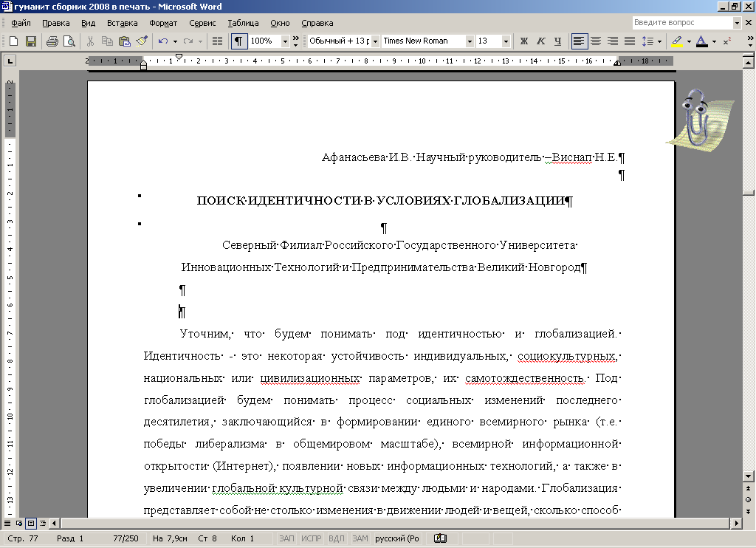Viewport: 756px width, 548px height.
Task: Open the Таблица menu
Action: [x=243, y=23]
